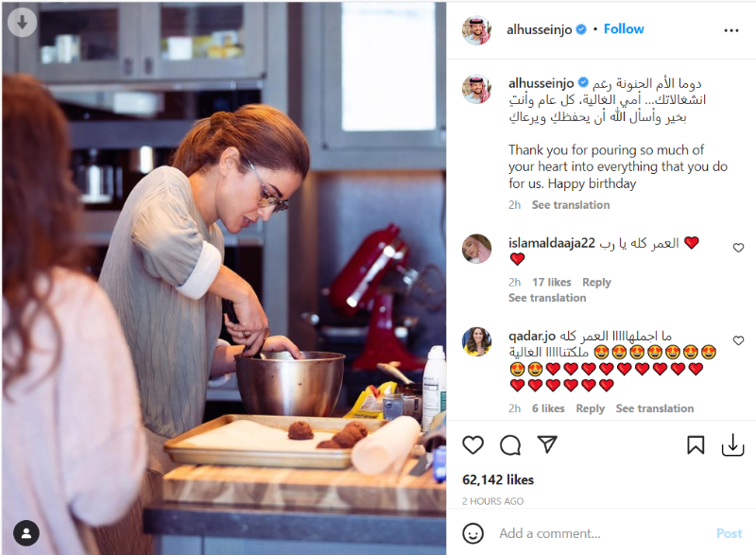
Task: Click the download arrow icon beside the bookmark
Action: click(733, 444)
